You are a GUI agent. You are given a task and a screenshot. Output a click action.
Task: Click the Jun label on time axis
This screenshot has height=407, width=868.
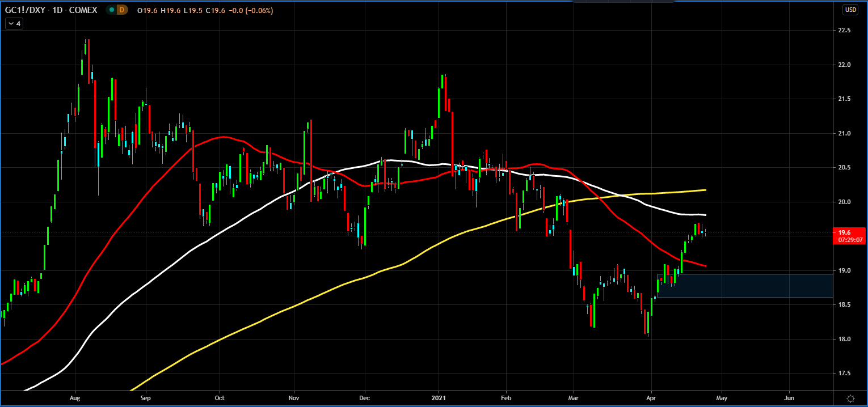[789, 398]
